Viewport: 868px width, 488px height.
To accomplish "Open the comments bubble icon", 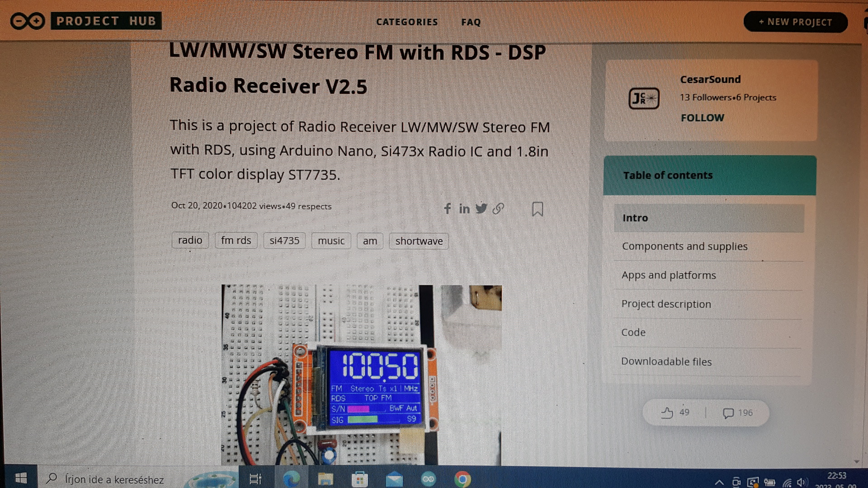I will 728,413.
